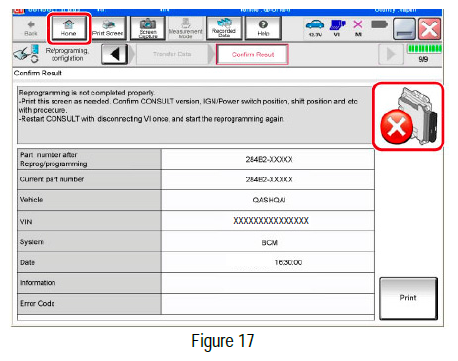
Task: Click the 'Information' row label
Action: pos(37,283)
